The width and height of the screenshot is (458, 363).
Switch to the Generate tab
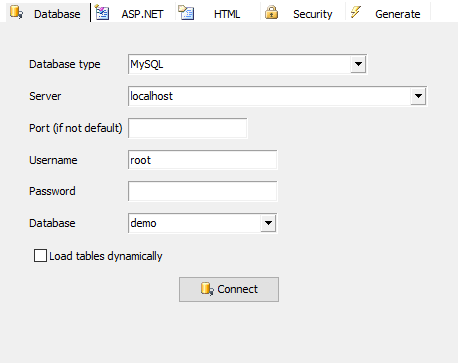pyautogui.click(x=388, y=13)
